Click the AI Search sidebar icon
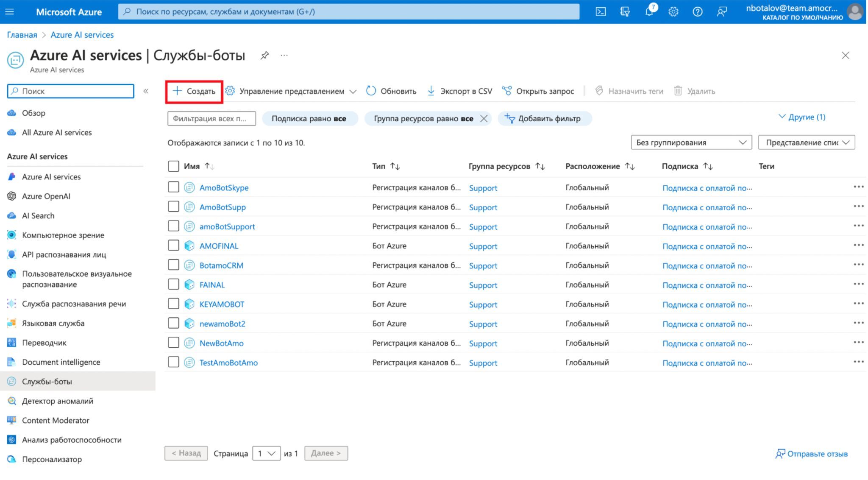 12,215
